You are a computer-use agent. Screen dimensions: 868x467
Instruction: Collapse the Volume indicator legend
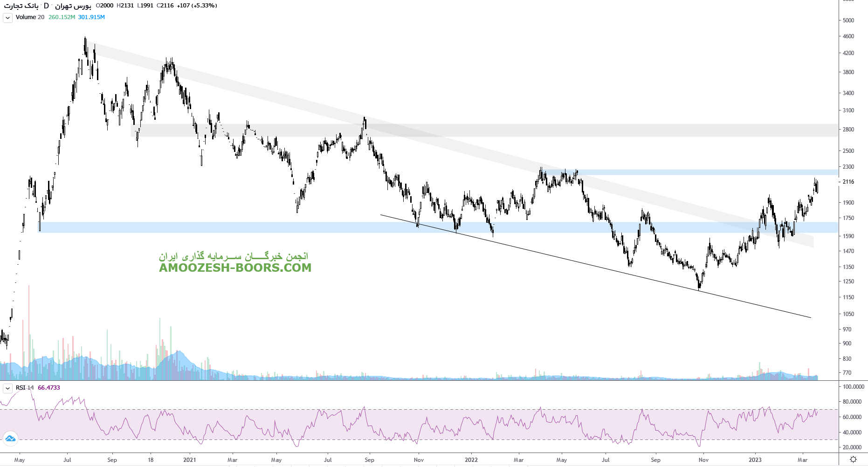pyautogui.click(x=7, y=18)
